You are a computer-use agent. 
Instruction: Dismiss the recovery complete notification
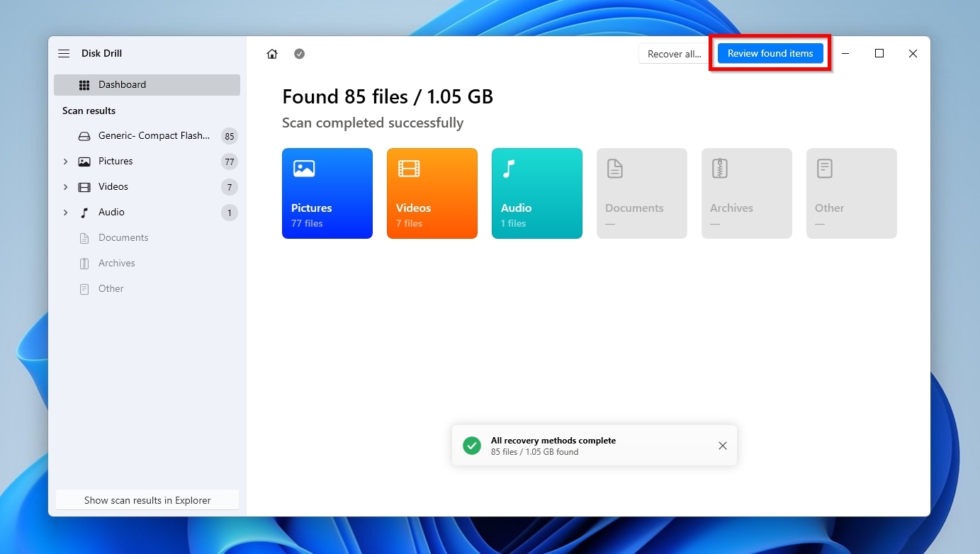click(723, 446)
